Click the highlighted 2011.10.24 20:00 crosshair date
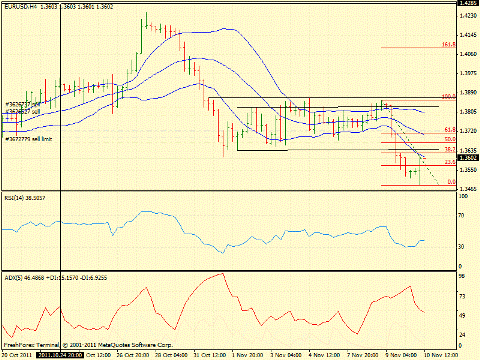480x360 pixels. pos(60,355)
